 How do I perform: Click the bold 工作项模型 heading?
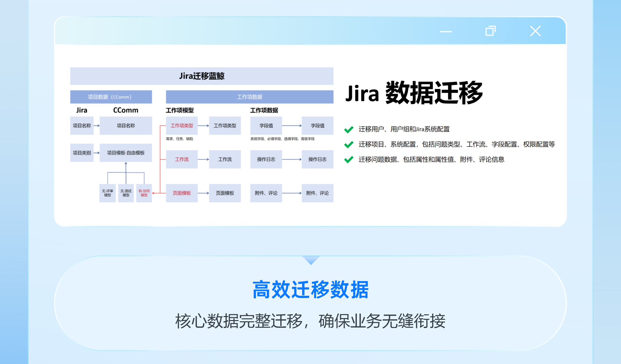(x=180, y=110)
